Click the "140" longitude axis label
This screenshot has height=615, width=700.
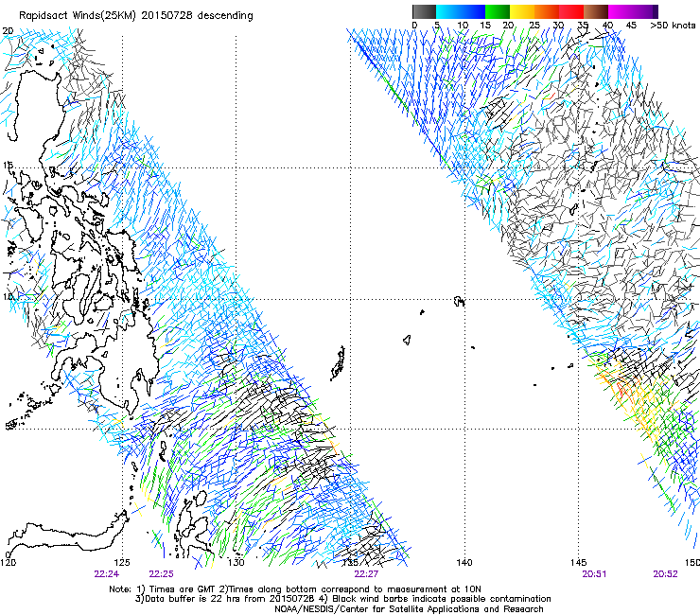464,562
